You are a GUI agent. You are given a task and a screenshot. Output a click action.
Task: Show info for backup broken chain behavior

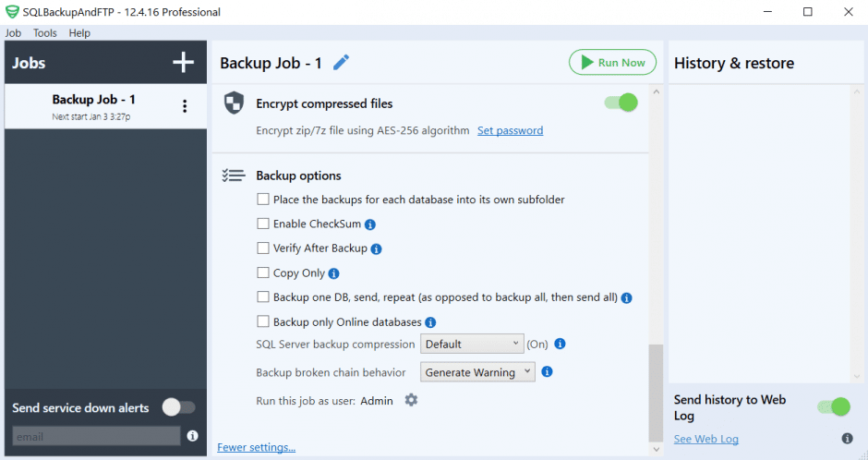click(547, 372)
